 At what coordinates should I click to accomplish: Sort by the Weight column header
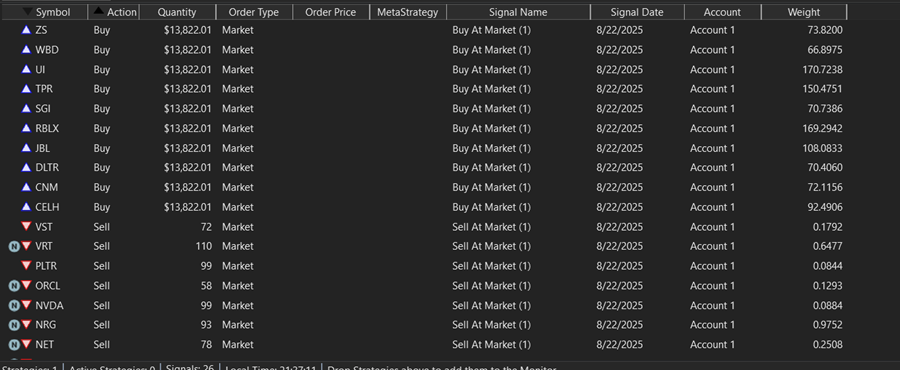pyautogui.click(x=804, y=12)
